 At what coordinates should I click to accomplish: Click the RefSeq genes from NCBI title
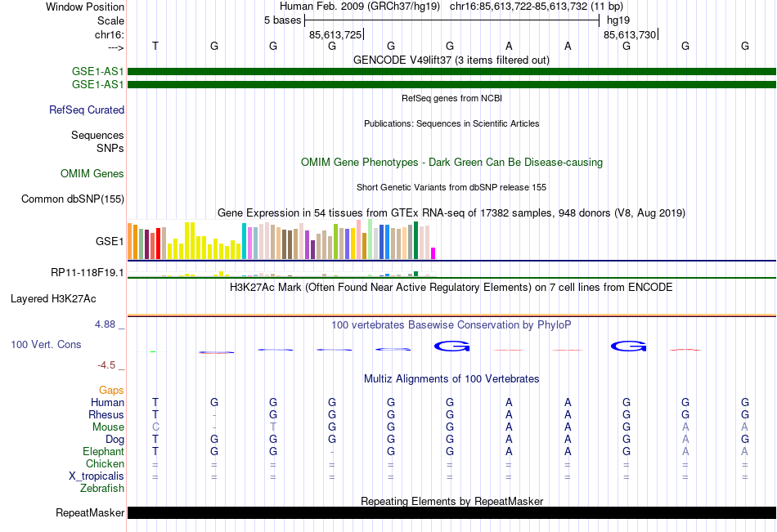coord(451,98)
